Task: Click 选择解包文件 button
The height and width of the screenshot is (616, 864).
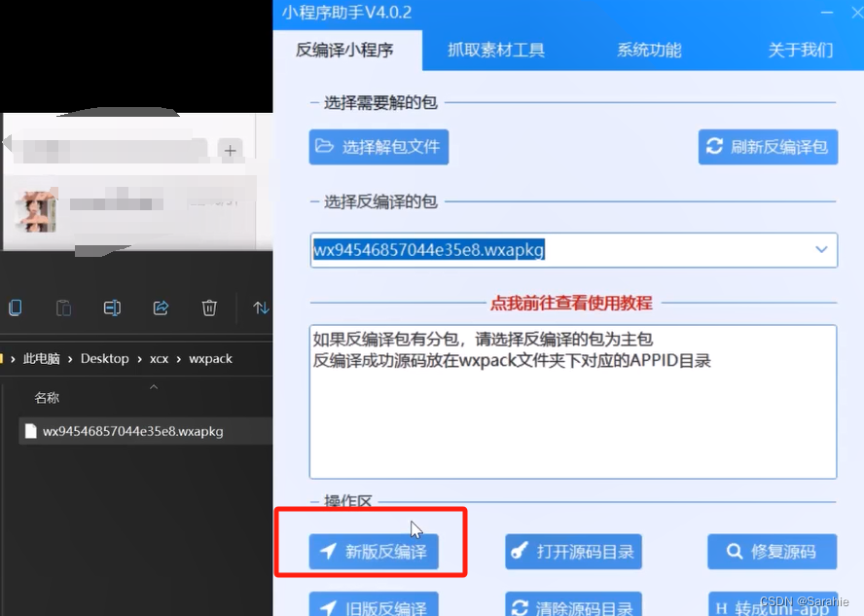Action: coord(378,147)
